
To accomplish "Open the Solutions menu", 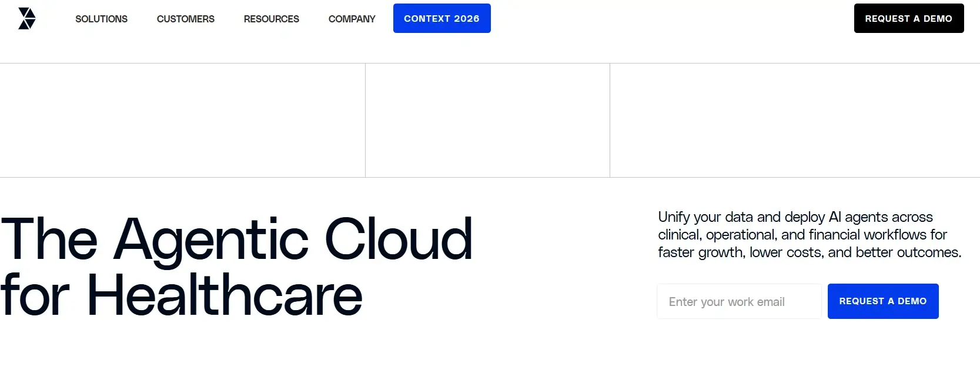I will [x=101, y=19].
